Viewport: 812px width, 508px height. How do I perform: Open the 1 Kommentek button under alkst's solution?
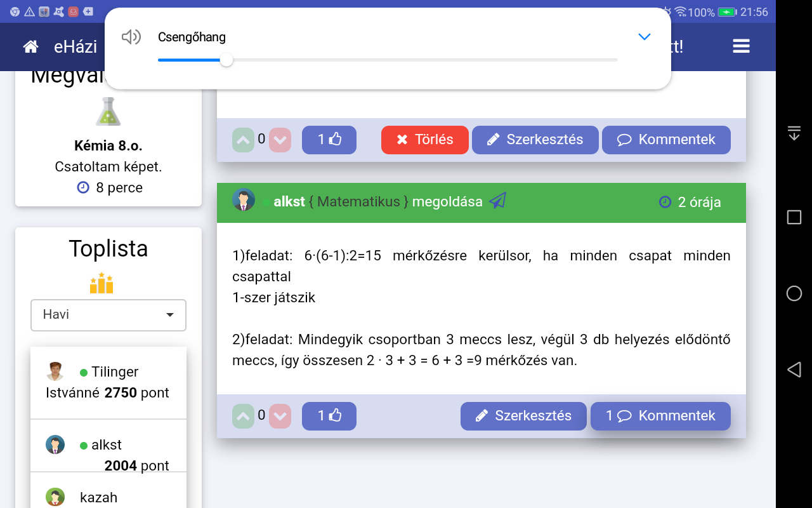(660, 416)
